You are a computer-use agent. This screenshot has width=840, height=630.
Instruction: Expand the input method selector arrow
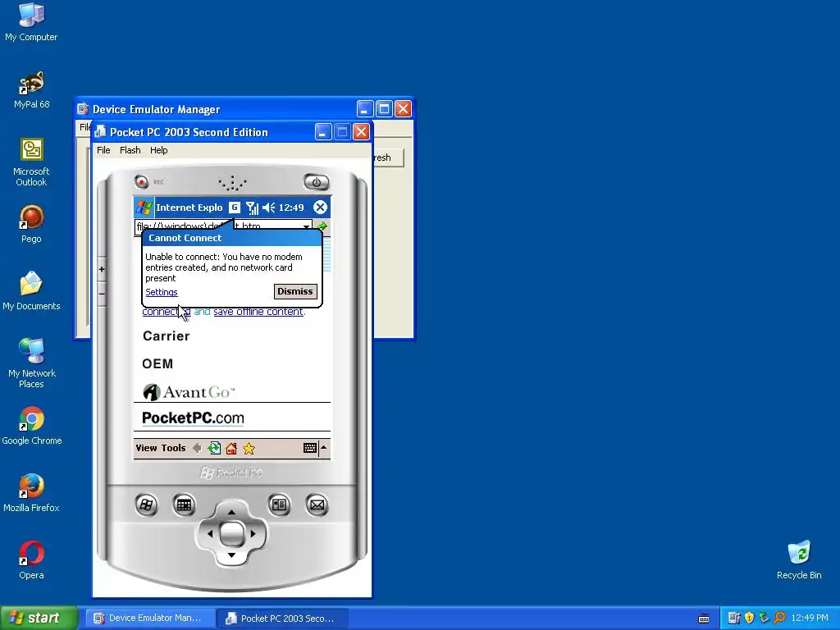(323, 448)
